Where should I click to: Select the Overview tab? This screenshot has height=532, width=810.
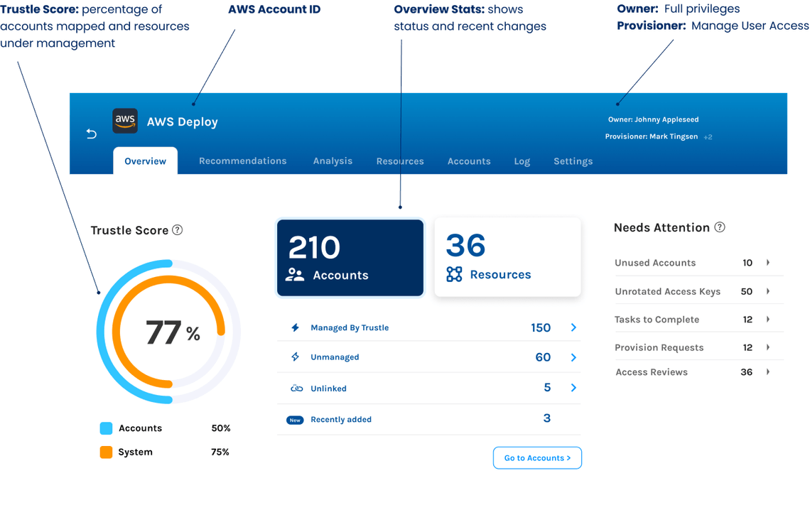pyautogui.click(x=145, y=161)
